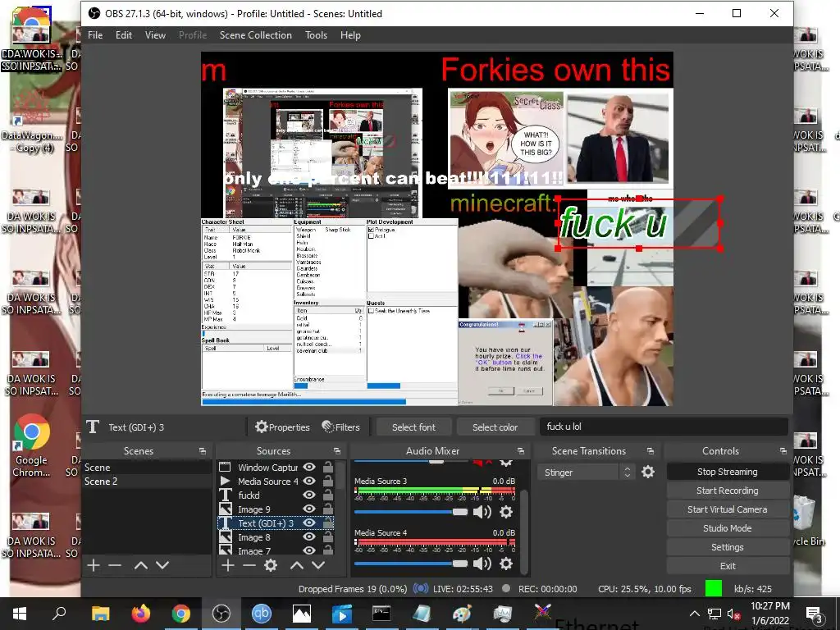Move the selected source up in list
Screen dimensions: 840x630
pyautogui.click(x=297, y=565)
